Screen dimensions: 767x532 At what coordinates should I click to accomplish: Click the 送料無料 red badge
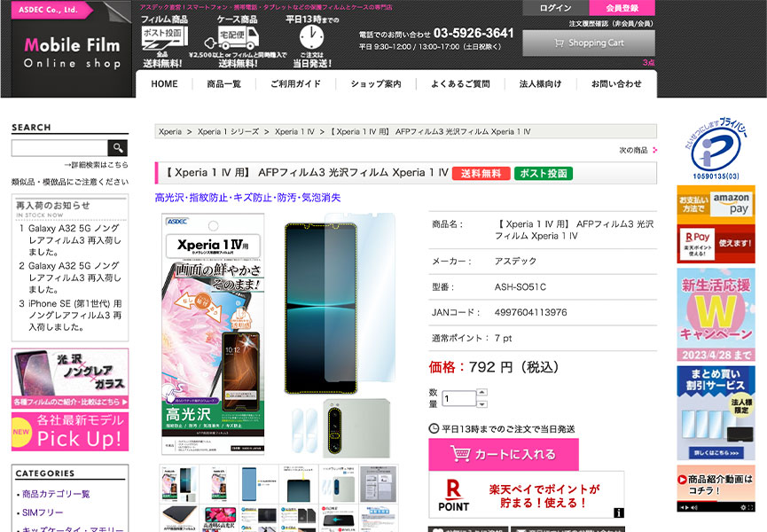(x=481, y=174)
